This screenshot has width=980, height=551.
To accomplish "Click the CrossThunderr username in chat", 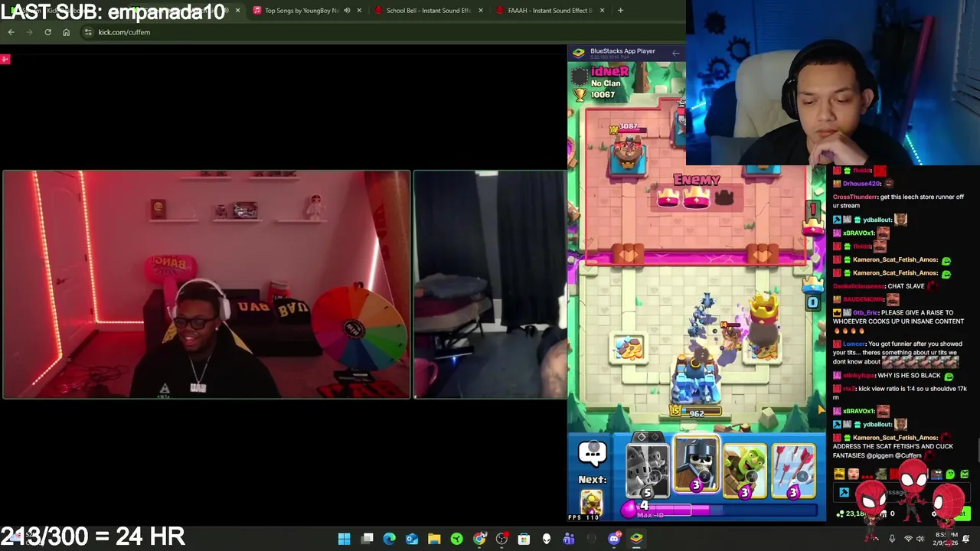I will point(855,197).
